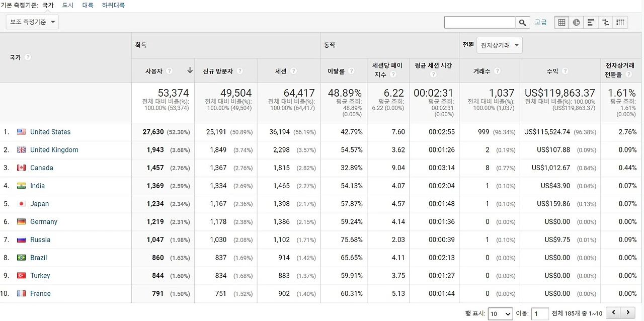Open help icon next to 세션
Screen dimensions: 644x321
[x=293, y=71]
